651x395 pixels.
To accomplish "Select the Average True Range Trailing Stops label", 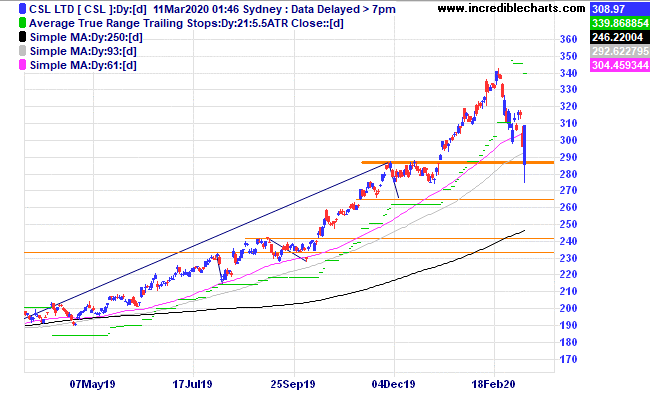I will tap(186, 23).
